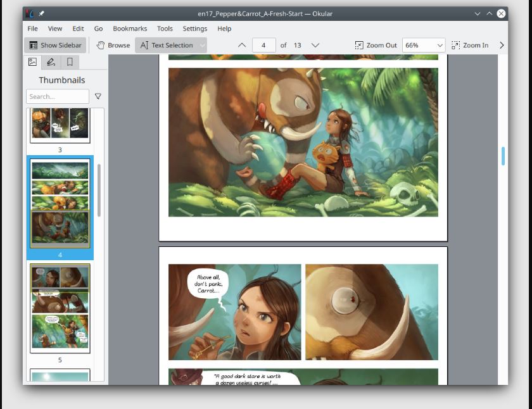Click the 'Above all, don't panic' speech bubble
532x409 pixels.
point(208,284)
